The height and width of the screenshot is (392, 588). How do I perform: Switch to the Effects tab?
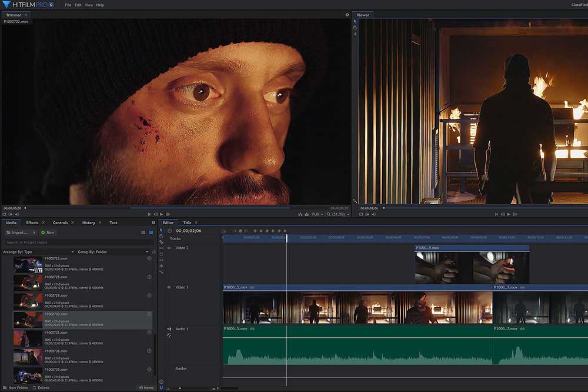(32, 222)
